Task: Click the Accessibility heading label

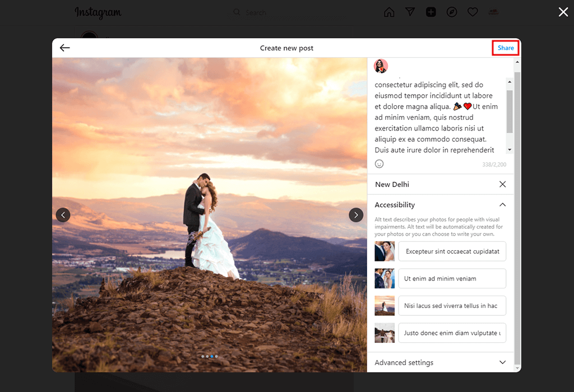Action: click(395, 205)
